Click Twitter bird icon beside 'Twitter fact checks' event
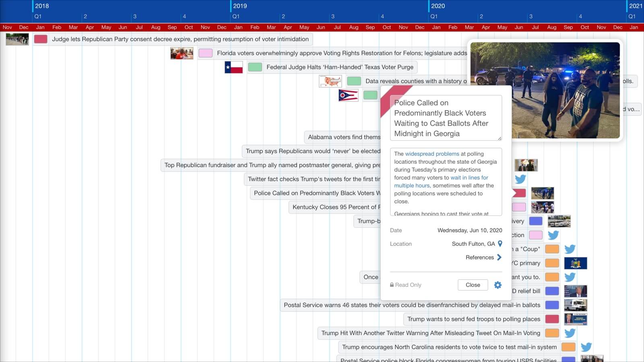Viewport: 644px width, 362px height. 520,179
